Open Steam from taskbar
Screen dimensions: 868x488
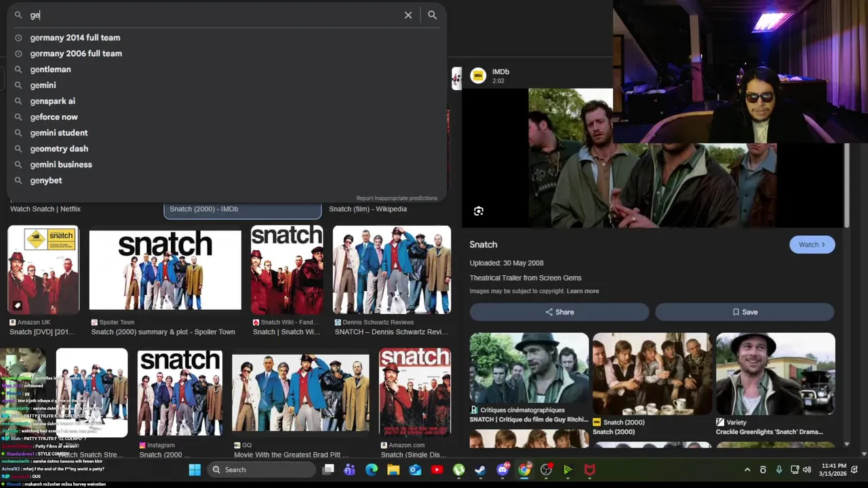point(480,470)
